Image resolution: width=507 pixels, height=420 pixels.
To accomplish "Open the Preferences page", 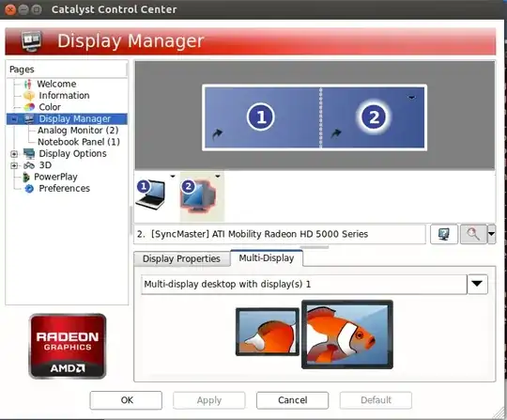I will pos(65,189).
